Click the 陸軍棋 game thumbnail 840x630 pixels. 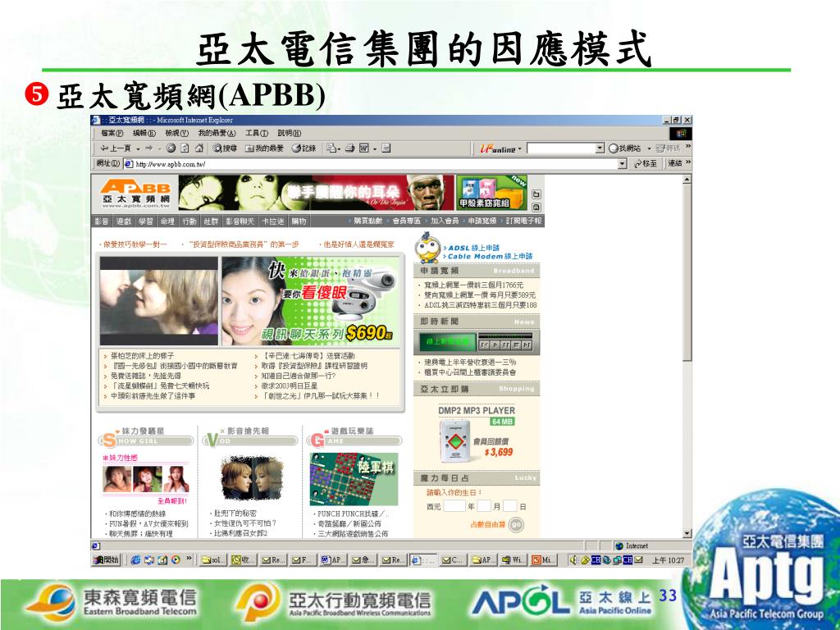tap(354, 479)
